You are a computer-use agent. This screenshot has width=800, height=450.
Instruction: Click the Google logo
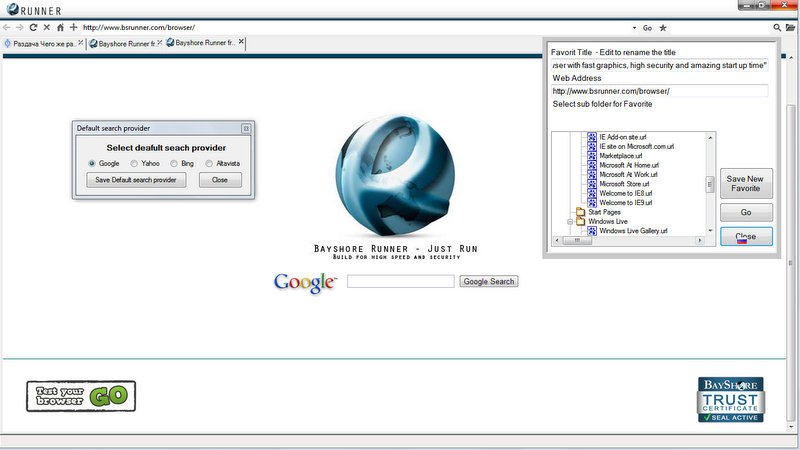coord(305,283)
